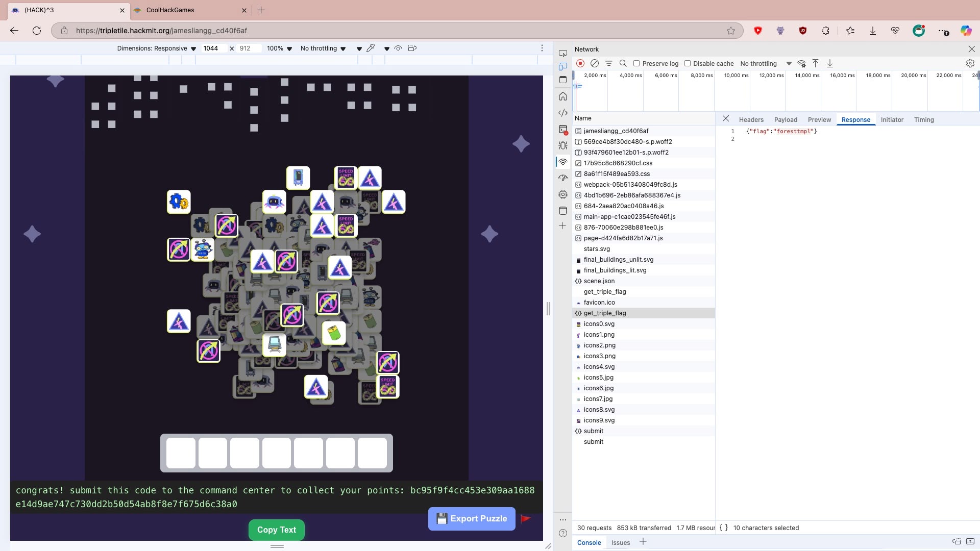This screenshot has height=551, width=980.
Task: Click the 10,000 ms timeline marker
Action: [736, 76]
